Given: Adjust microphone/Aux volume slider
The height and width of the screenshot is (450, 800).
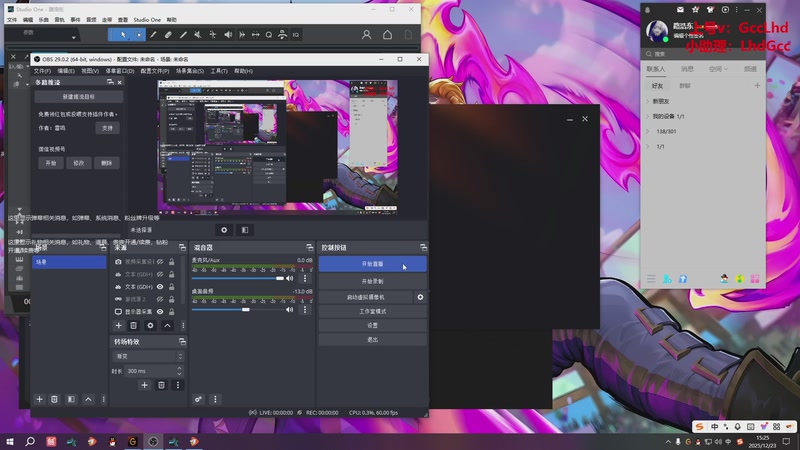Looking at the screenshot, I should click(280, 279).
